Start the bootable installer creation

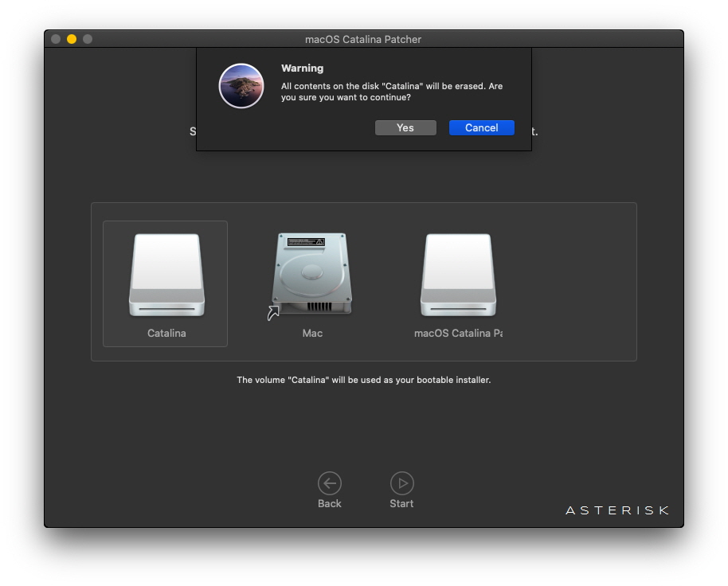tap(402, 483)
